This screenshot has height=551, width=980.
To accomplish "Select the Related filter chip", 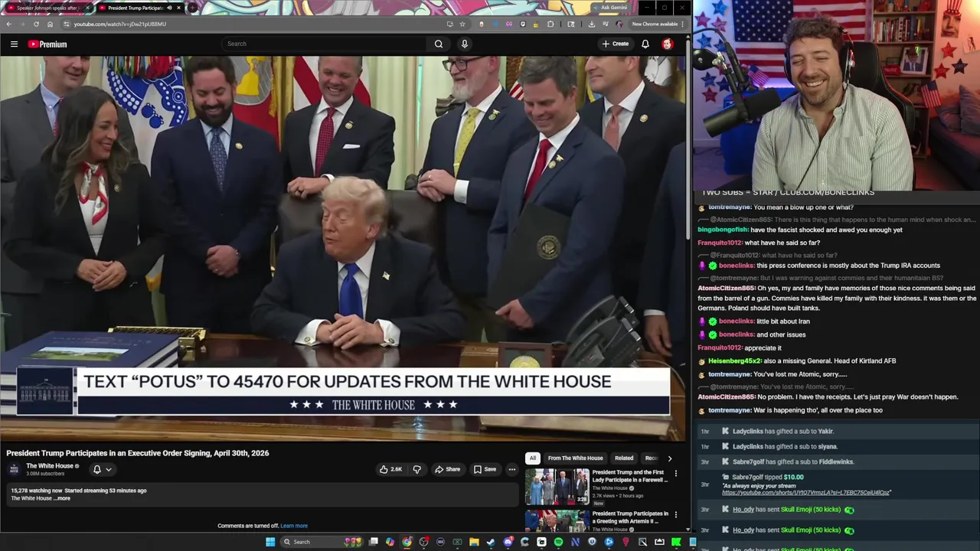I will pos(624,458).
